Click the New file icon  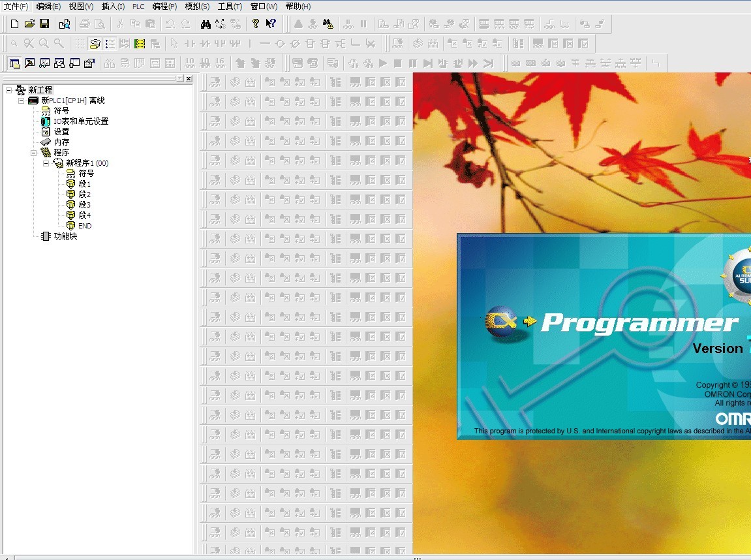(x=14, y=24)
